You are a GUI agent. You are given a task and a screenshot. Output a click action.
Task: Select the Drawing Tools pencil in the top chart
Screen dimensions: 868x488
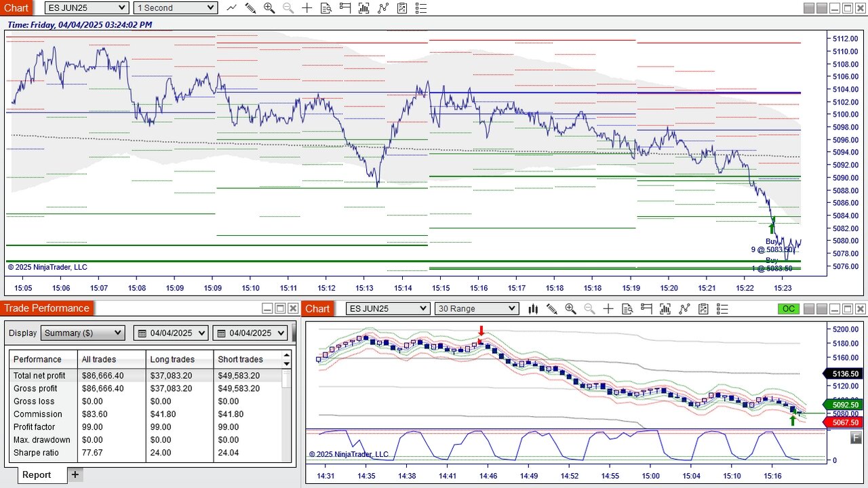[x=250, y=7]
